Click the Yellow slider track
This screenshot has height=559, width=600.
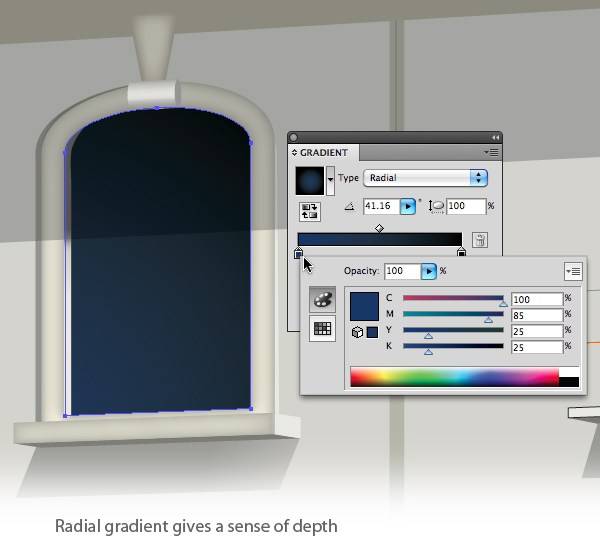coord(453,330)
